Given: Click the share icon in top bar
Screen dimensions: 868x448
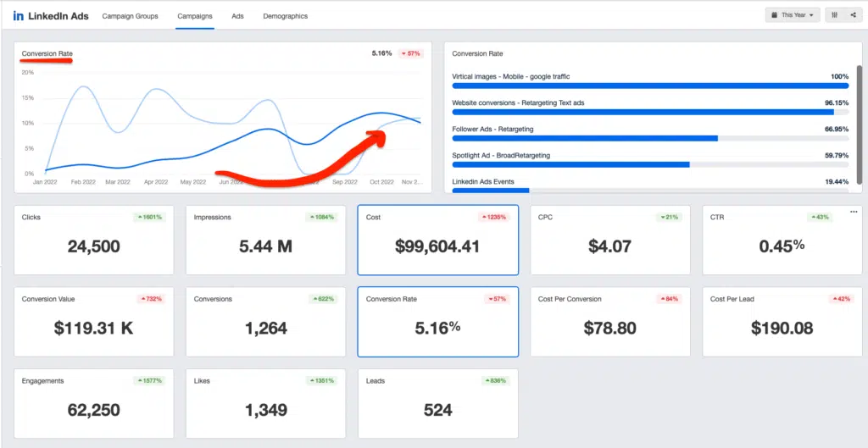Looking at the screenshot, I should pyautogui.click(x=853, y=15).
